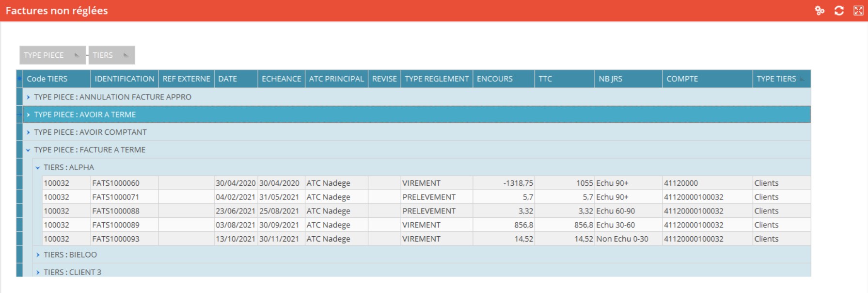Viewport: 868px width, 293px height.
Task: Sort by the ENCOURS column header
Action: [x=494, y=79]
